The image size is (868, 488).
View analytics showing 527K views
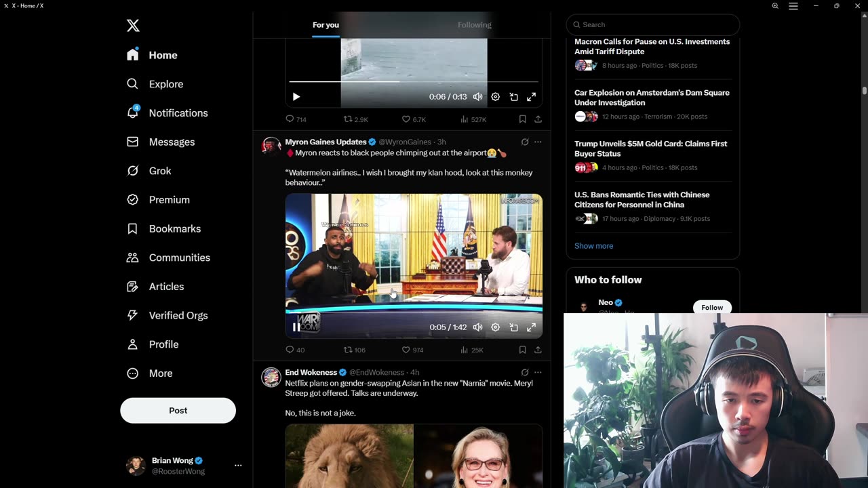point(473,119)
